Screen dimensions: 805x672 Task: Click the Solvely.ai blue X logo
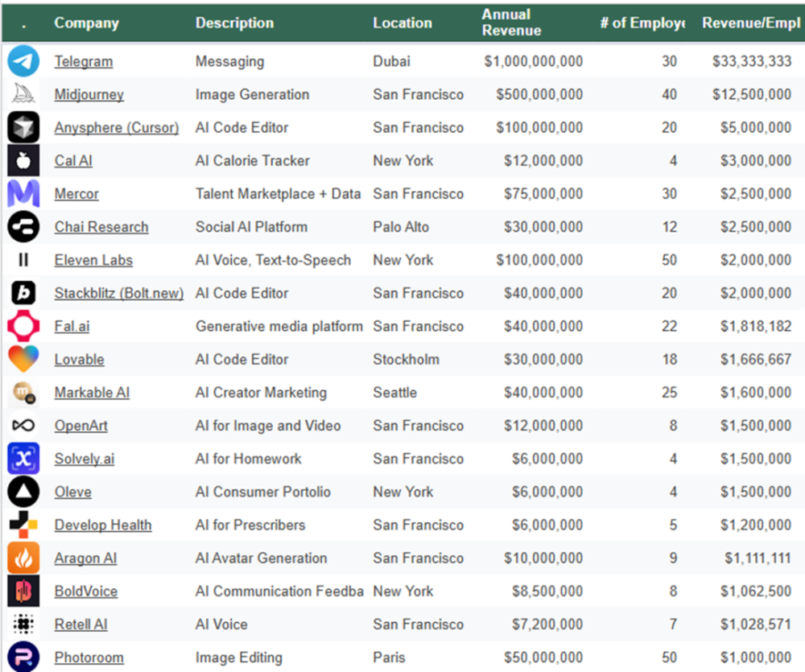coord(23,459)
